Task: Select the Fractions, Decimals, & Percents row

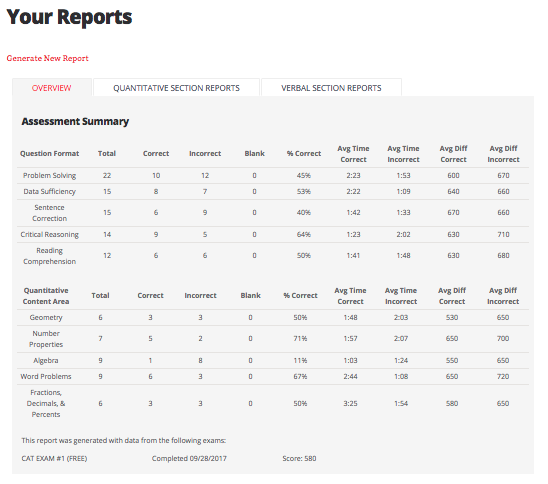Action: 273,404
